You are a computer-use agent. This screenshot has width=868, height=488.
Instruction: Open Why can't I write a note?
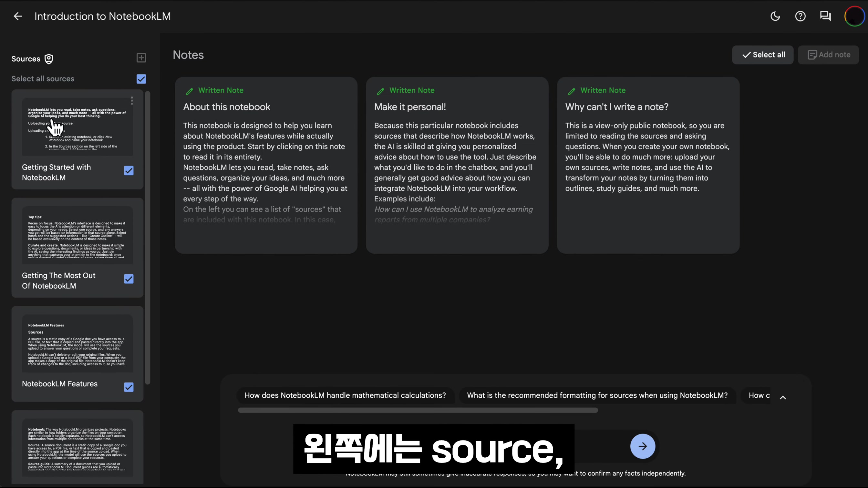(x=648, y=165)
